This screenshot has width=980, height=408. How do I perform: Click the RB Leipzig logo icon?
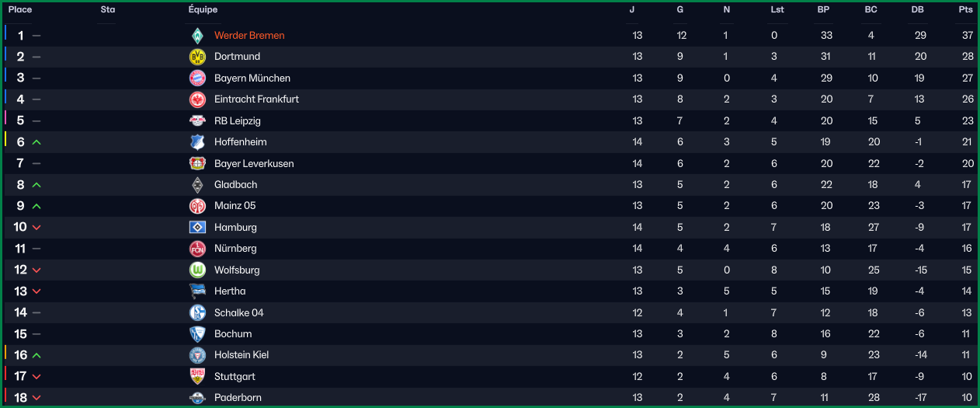[x=197, y=120]
